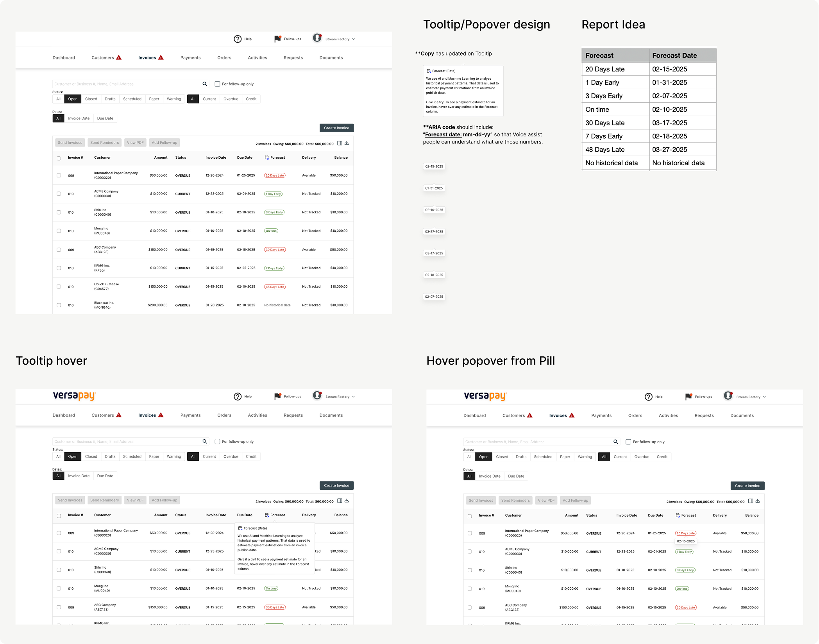Expand the Stream Factory chevron in the Hover popover mockup

click(764, 397)
